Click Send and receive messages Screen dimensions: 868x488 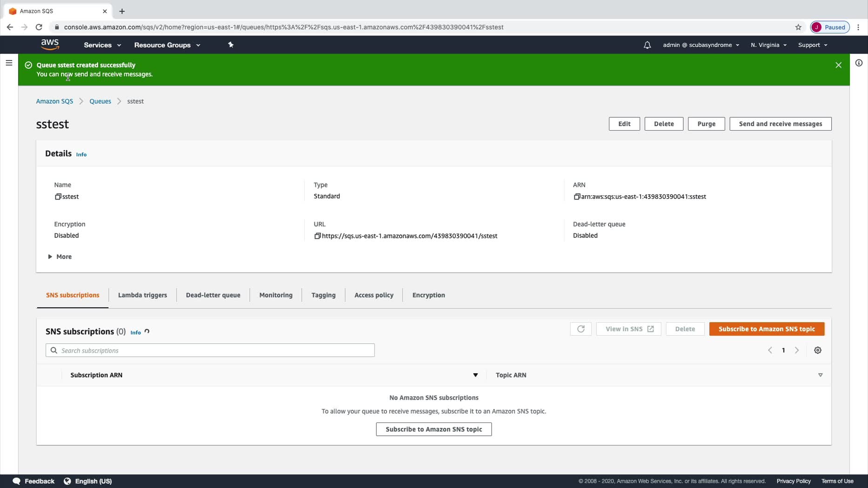[781, 124]
